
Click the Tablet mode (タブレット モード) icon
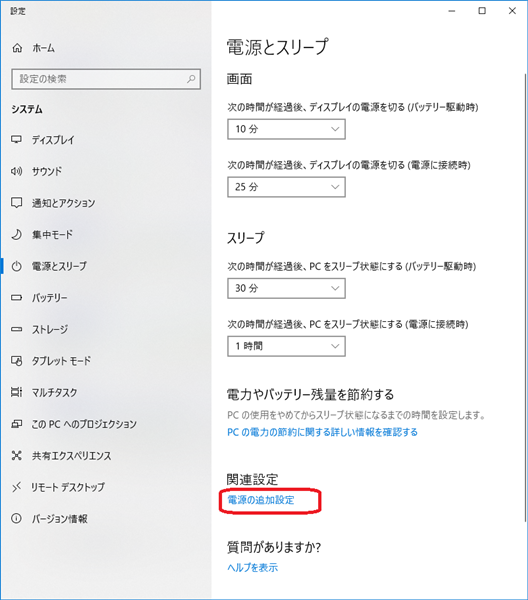(x=16, y=360)
